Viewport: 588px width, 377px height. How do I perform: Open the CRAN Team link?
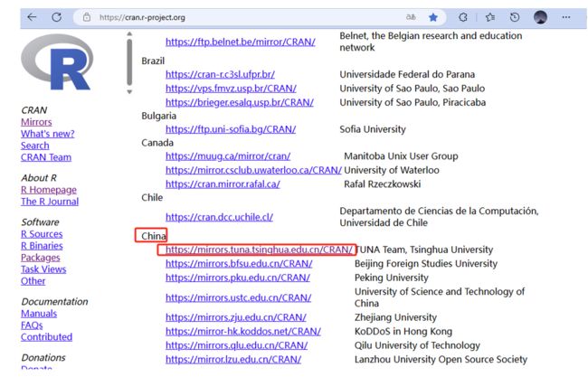point(46,157)
